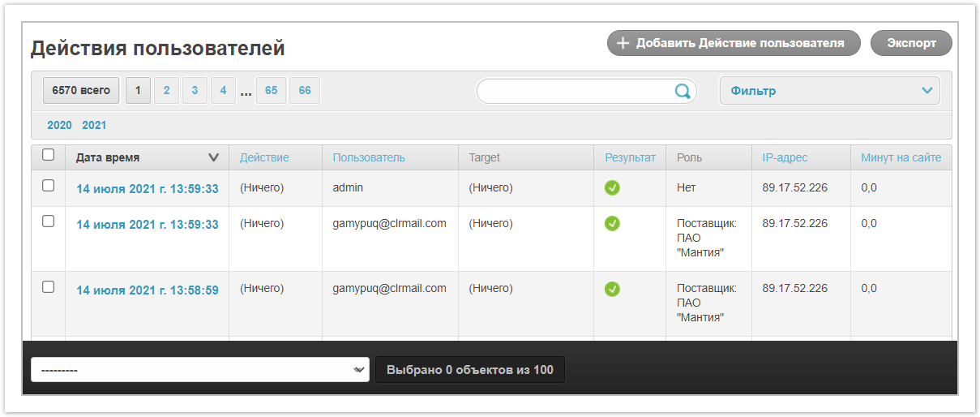
Task: Open the bulk action dropdown at bottom
Action: pyautogui.click(x=199, y=370)
